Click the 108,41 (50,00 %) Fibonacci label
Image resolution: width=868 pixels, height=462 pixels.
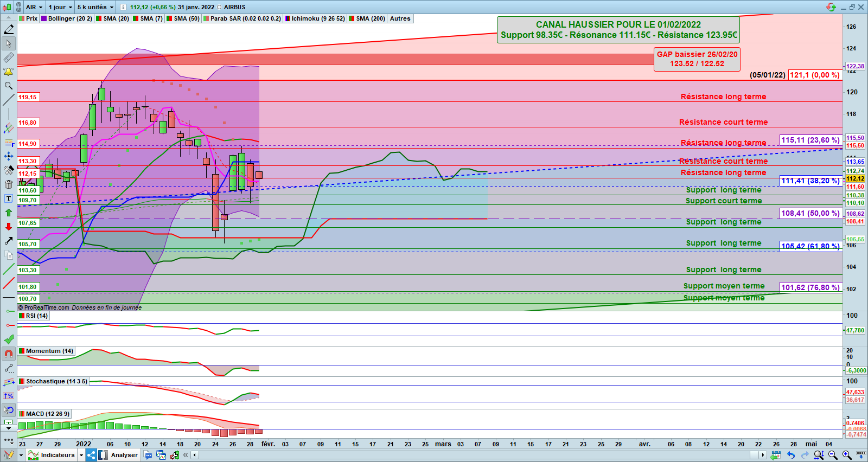[x=810, y=213]
